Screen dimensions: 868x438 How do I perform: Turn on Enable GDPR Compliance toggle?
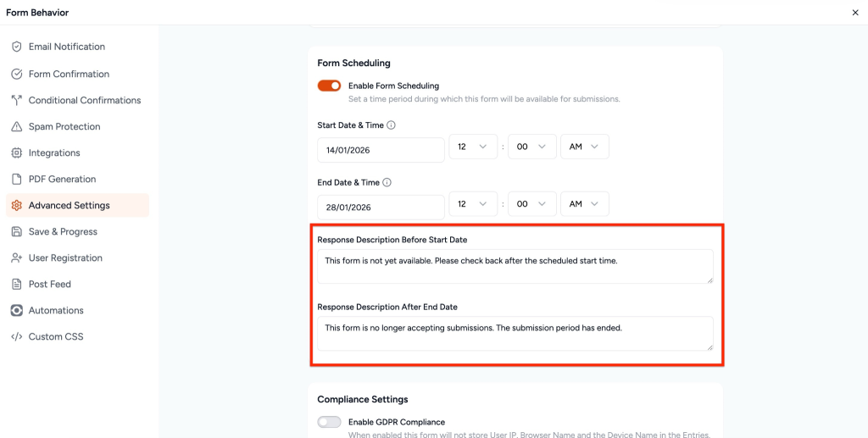[x=329, y=422]
